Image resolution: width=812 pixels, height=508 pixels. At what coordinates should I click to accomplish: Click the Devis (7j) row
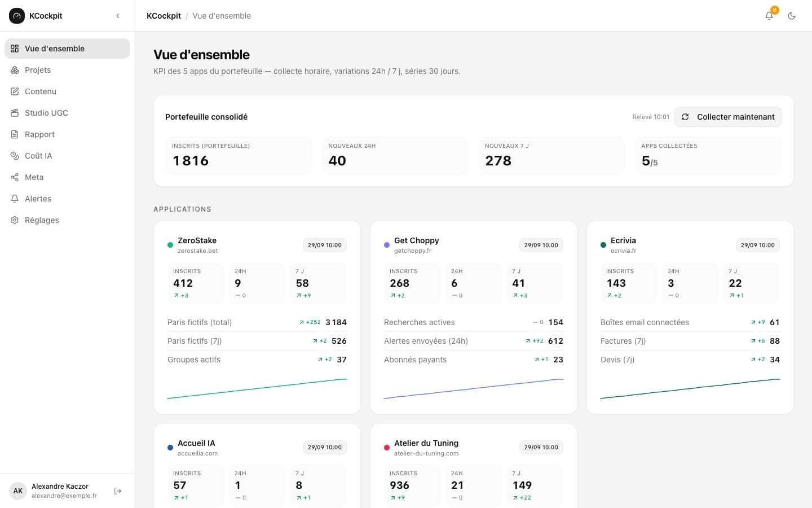pyautogui.click(x=690, y=360)
